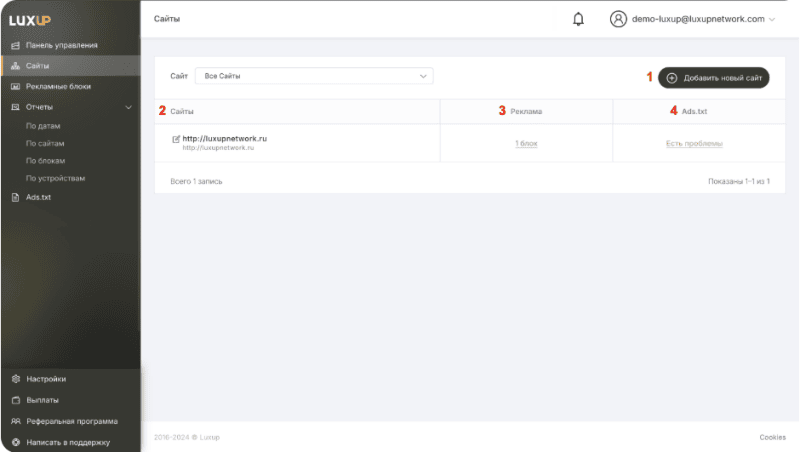Open the Все Сайты site filter dropdown
This screenshot has width=800, height=452.
[x=314, y=76]
